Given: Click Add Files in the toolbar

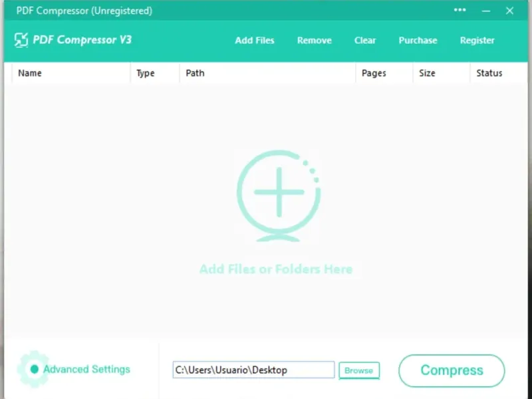Looking at the screenshot, I should [255, 41].
